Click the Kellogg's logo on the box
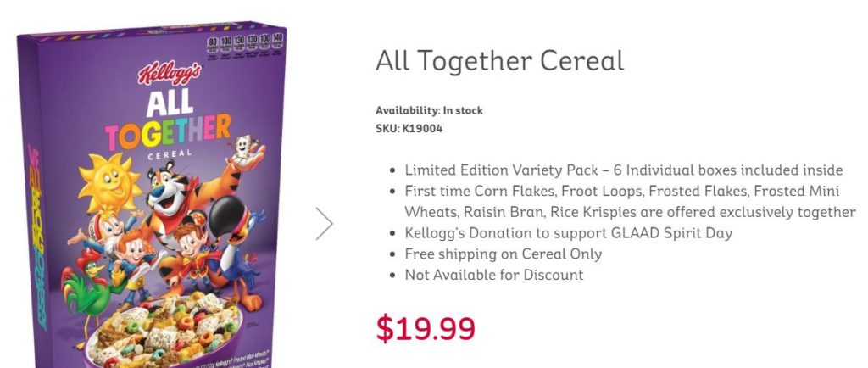This screenshot has width=868, height=368. click(x=170, y=72)
